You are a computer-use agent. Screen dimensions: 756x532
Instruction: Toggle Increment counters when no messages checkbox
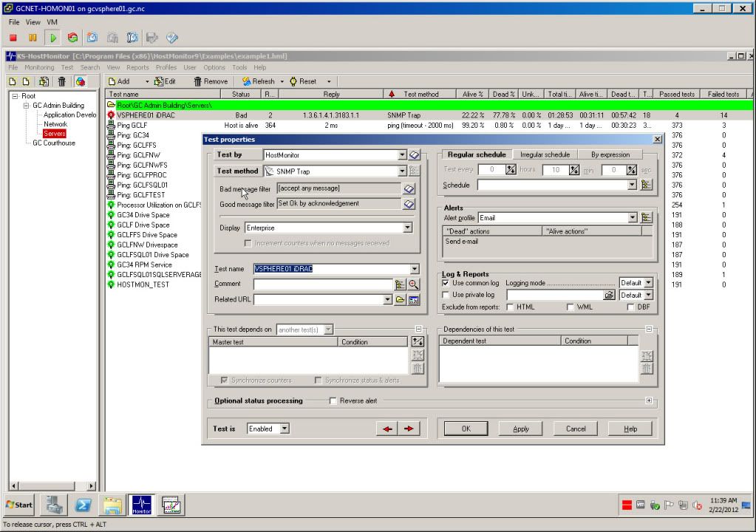[248, 243]
